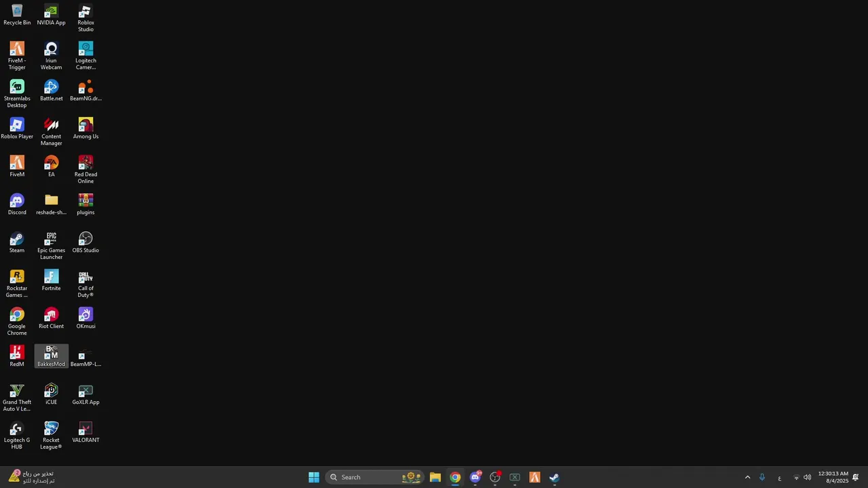Open the notification bell icon
868x488 pixels.
(x=856, y=477)
